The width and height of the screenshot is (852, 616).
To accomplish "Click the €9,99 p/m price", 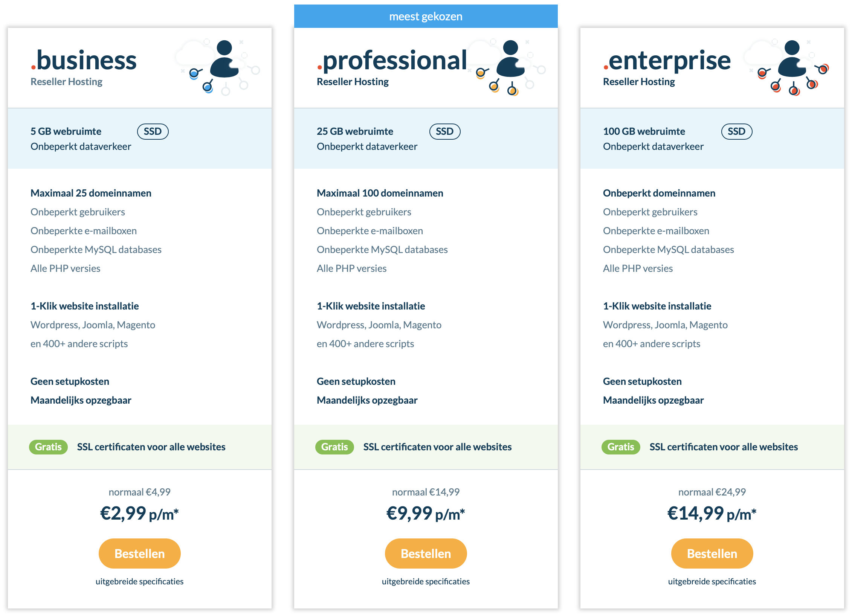I will click(426, 513).
